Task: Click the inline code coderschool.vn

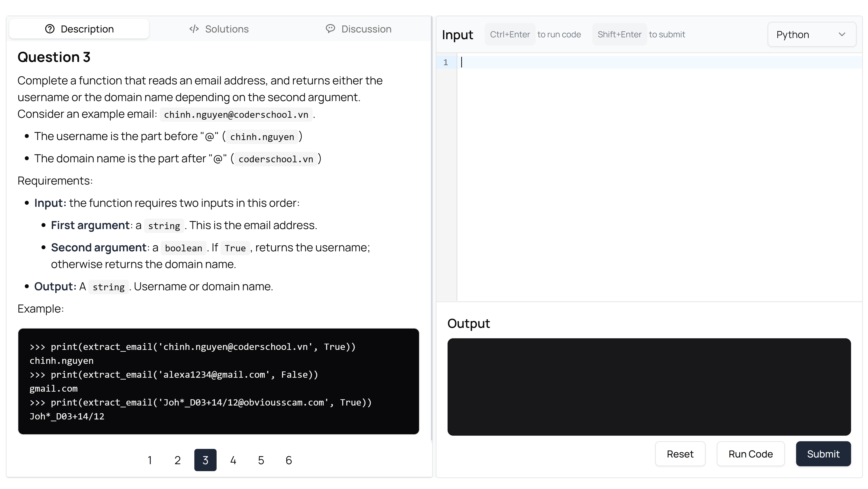Action: point(276,159)
